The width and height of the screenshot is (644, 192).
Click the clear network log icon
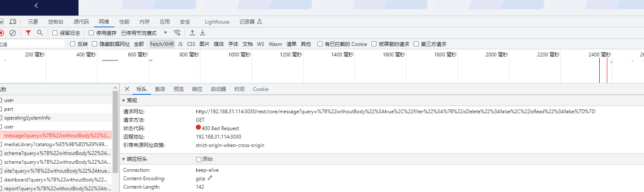pyautogui.click(x=13, y=33)
